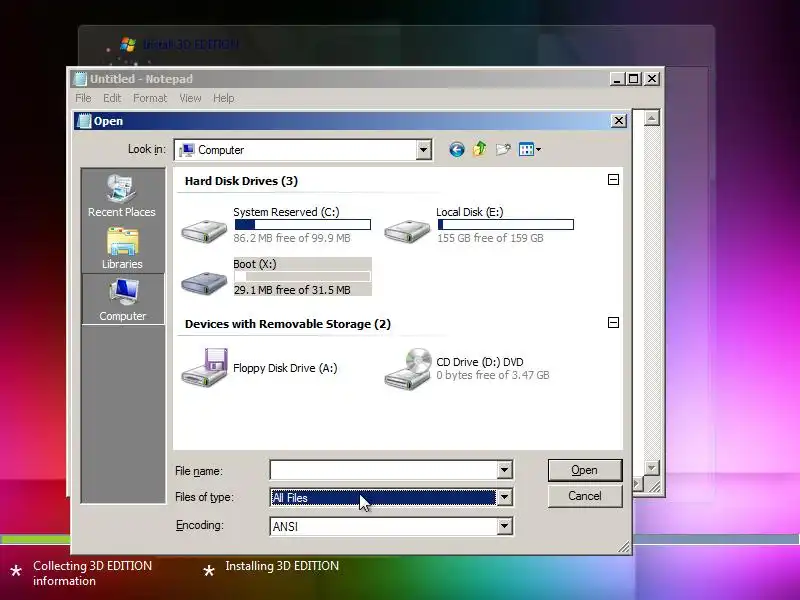Go up one level with the folder arrow icon
Viewport: 800px width, 600px height.
point(480,149)
